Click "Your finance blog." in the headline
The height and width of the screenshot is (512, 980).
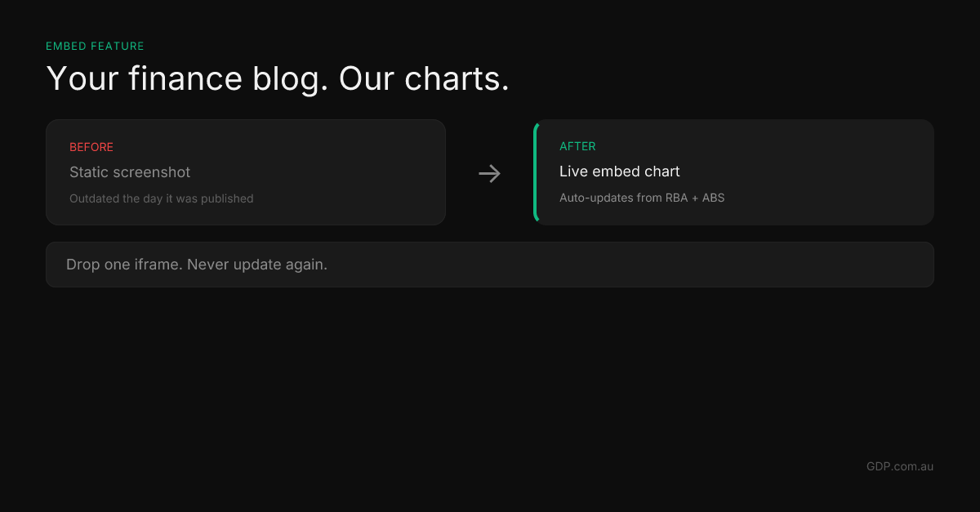click(186, 79)
